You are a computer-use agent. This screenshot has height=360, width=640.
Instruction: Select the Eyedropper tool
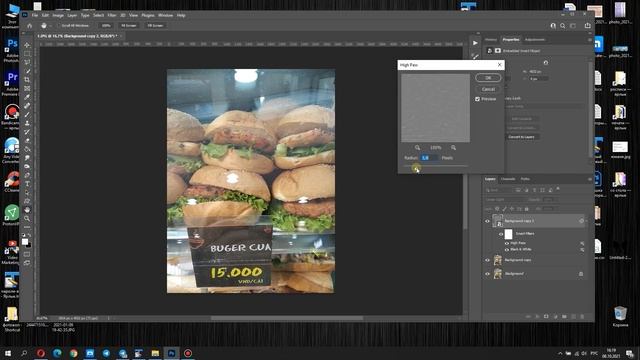tap(27, 97)
